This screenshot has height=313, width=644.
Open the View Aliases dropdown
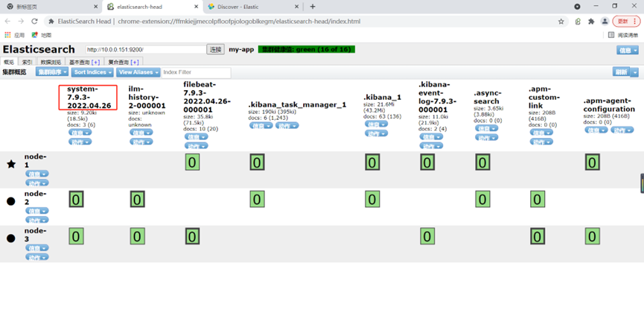click(x=138, y=72)
